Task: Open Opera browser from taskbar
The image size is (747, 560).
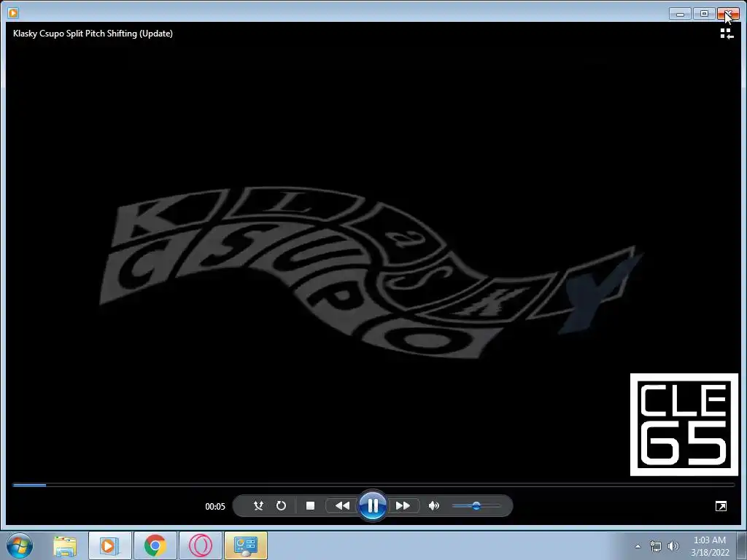Action: click(201, 545)
